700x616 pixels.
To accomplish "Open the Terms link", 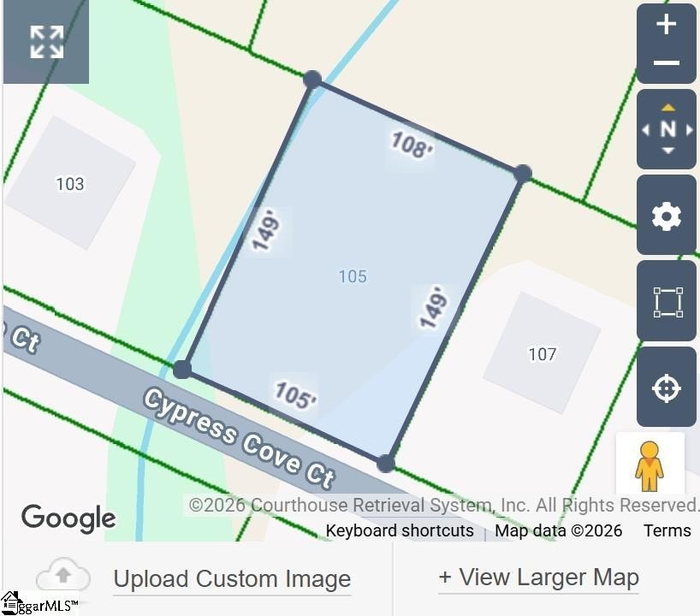I will coord(667,530).
